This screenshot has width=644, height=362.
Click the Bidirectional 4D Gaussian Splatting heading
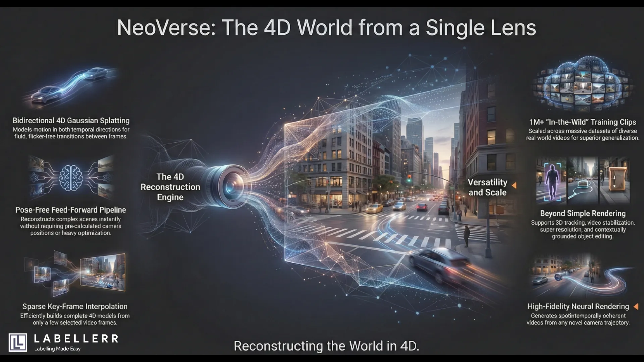point(71,121)
